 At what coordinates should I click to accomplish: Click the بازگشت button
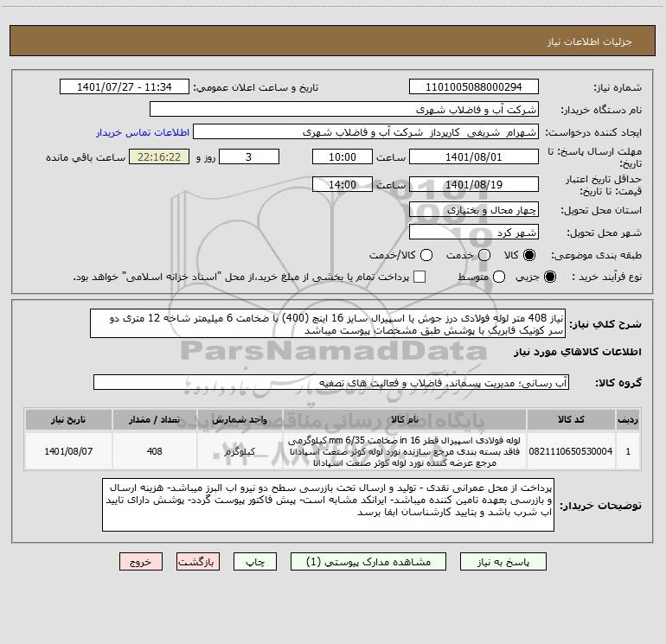coord(198,562)
